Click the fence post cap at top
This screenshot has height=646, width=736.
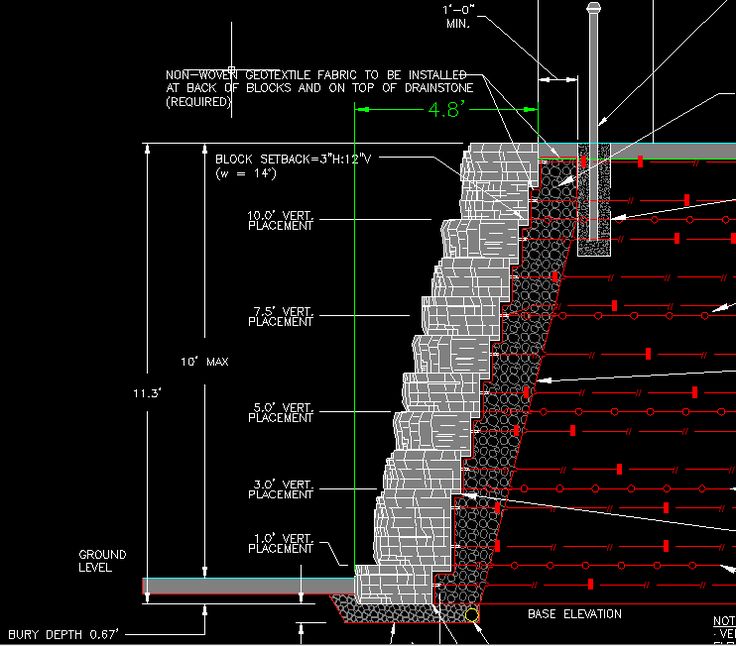coord(593,9)
